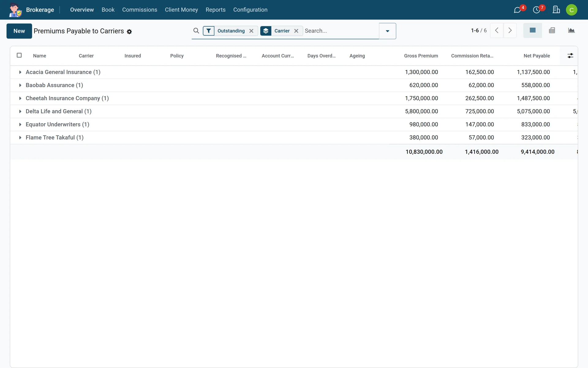Click the total 9,414,000.00 net payable
Screen dimensions: 588x368
tap(537, 152)
